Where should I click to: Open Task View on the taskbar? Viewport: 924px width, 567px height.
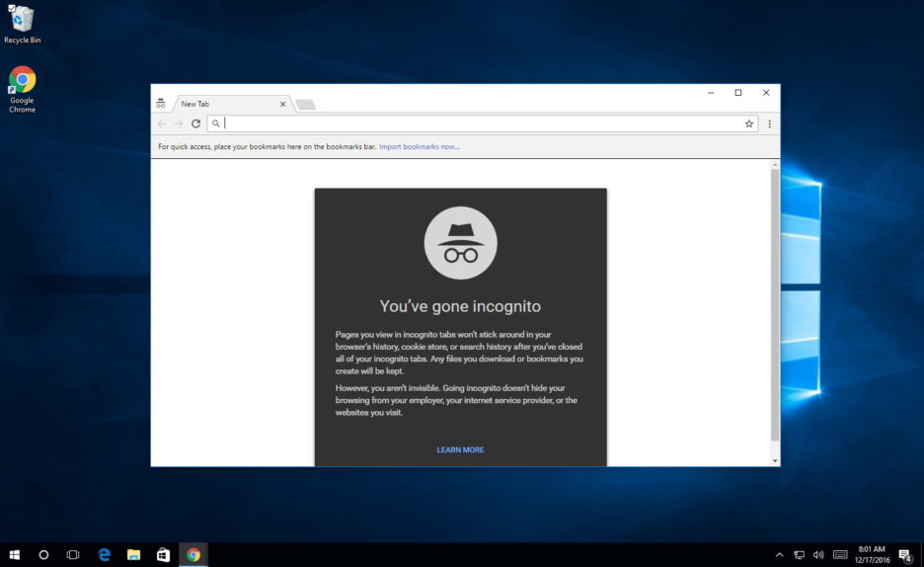[73, 554]
